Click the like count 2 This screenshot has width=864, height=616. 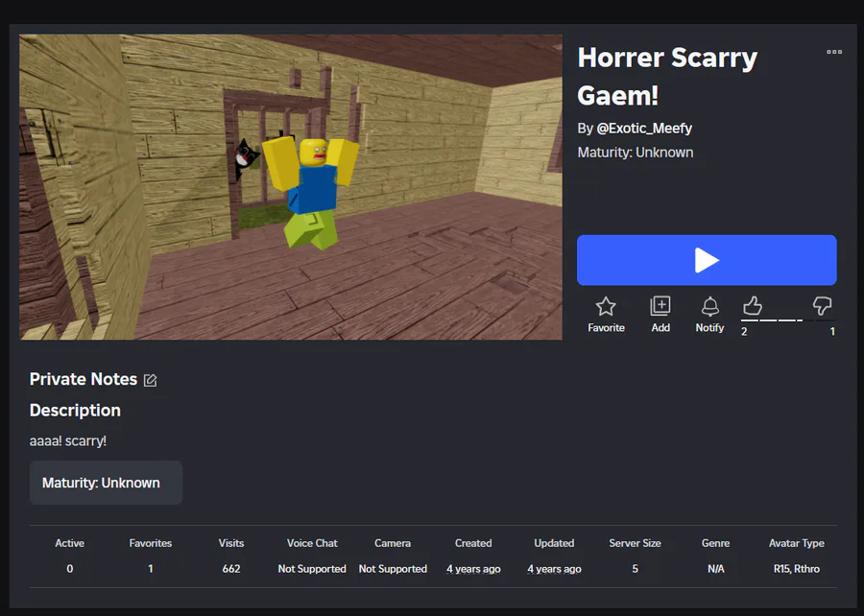(x=744, y=331)
